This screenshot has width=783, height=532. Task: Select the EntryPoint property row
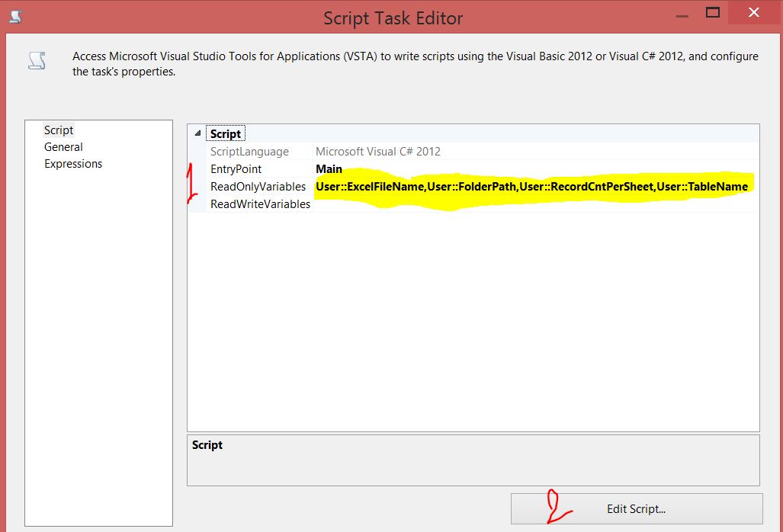click(x=236, y=168)
